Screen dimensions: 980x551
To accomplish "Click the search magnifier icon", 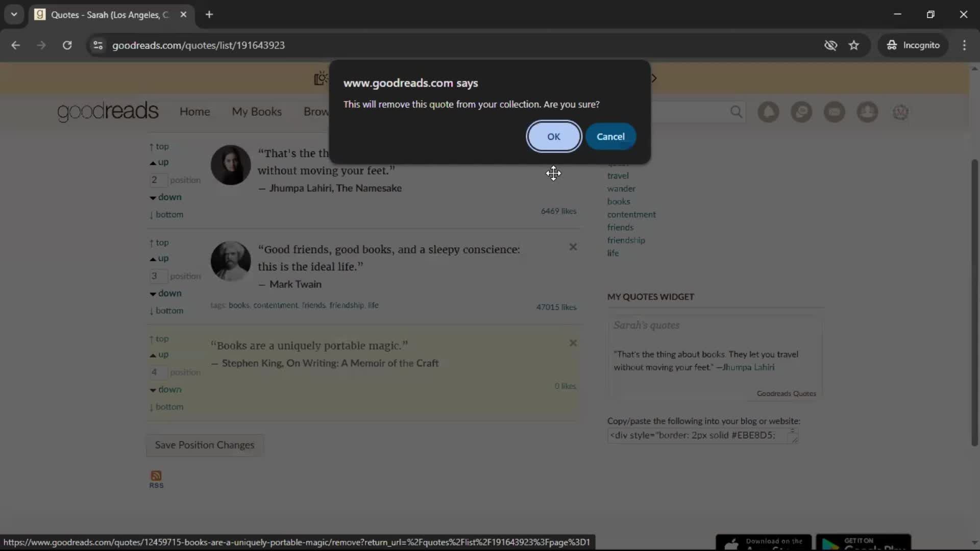I will [736, 112].
